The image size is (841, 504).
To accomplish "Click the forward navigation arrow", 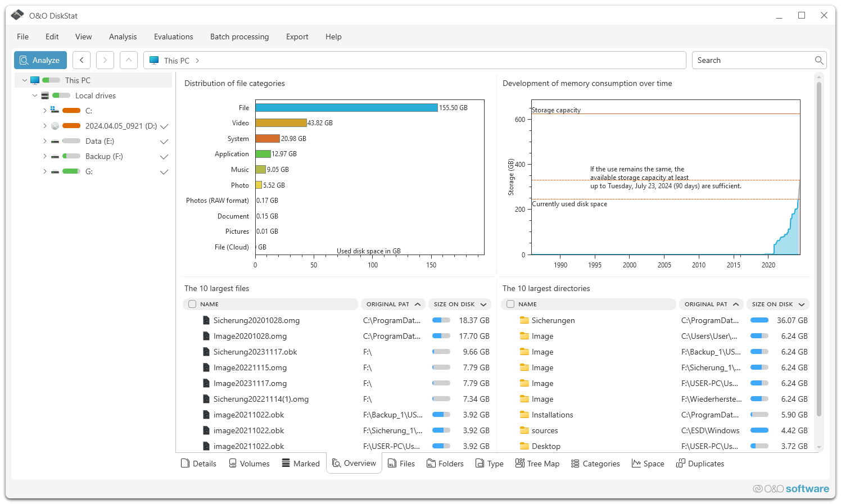I will tap(105, 60).
